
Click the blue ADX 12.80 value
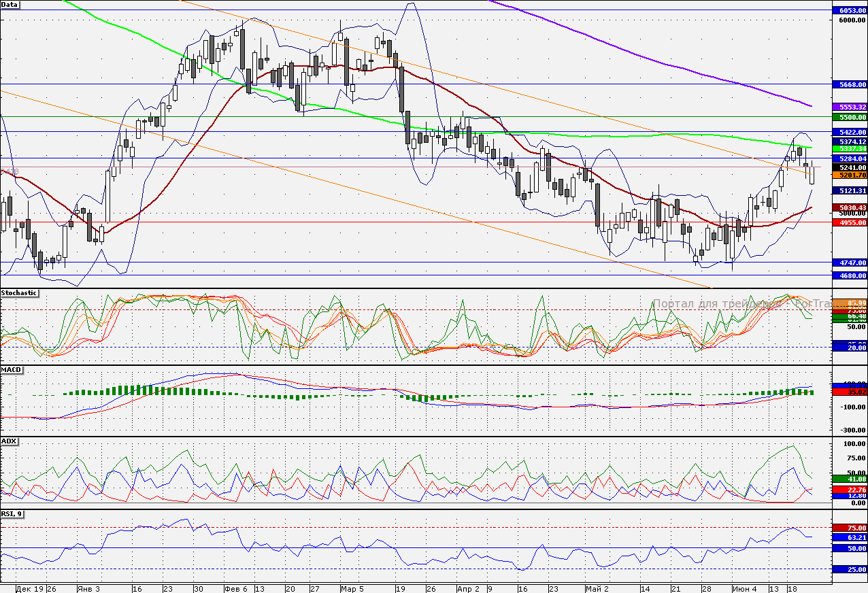click(x=850, y=496)
